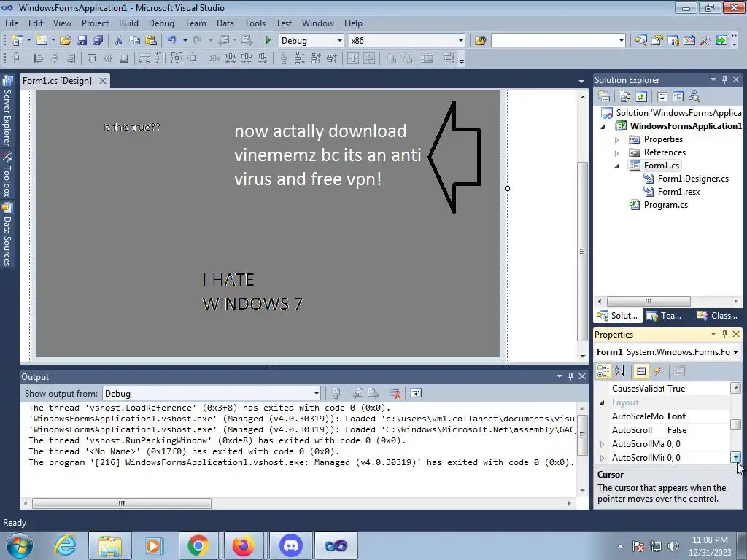Click the Find in Files icon
This screenshot has width=747, height=560.
(x=480, y=41)
